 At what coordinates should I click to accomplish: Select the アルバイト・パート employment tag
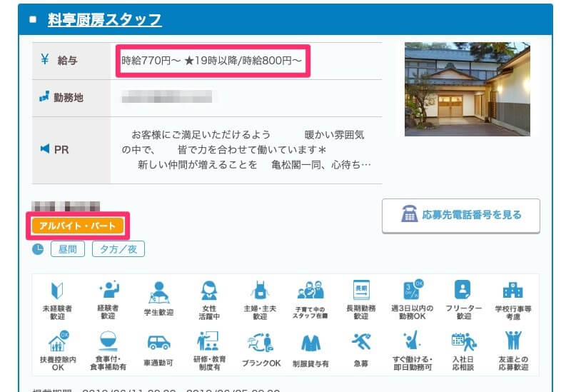click(x=78, y=226)
